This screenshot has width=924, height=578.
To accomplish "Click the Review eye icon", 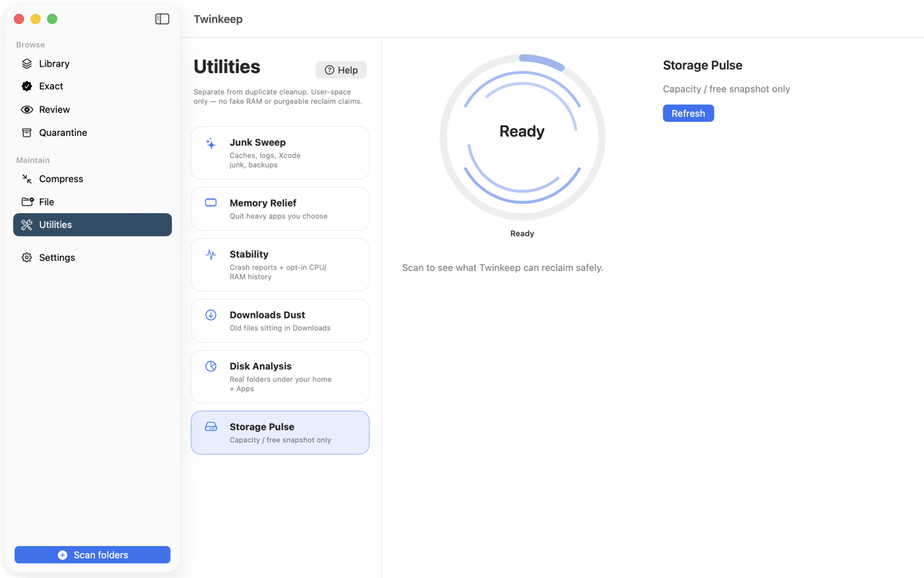I will coord(27,110).
